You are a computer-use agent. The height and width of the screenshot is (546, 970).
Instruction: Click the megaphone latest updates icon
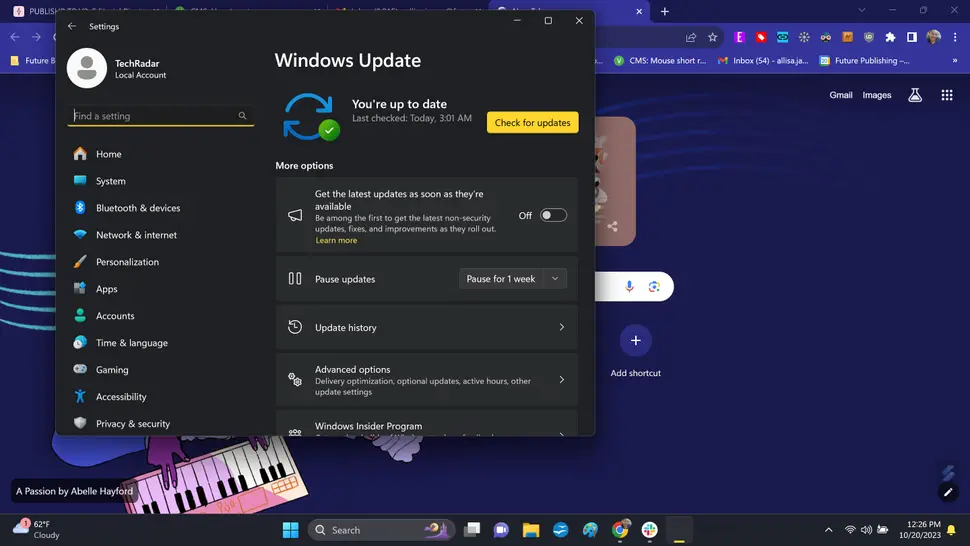tap(295, 215)
